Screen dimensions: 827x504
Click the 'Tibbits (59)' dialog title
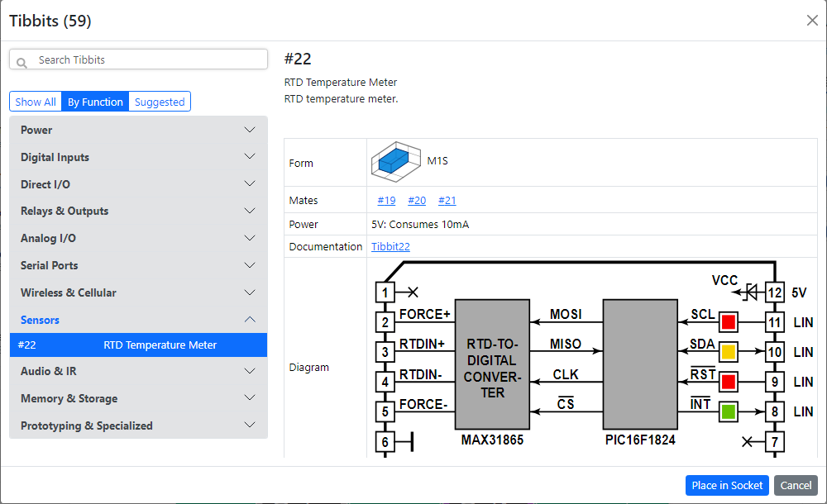pyautogui.click(x=50, y=21)
